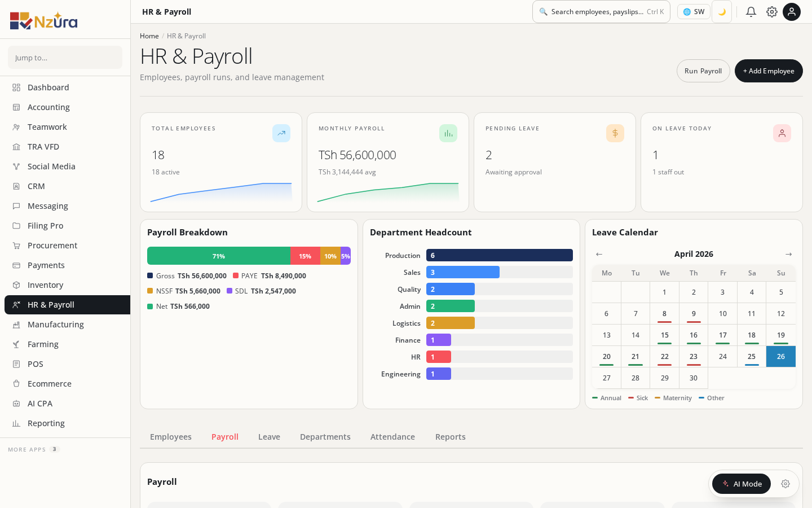Viewport: 812px width, 508px height.
Task: Open Accounting sidebar icon
Action: 16,107
